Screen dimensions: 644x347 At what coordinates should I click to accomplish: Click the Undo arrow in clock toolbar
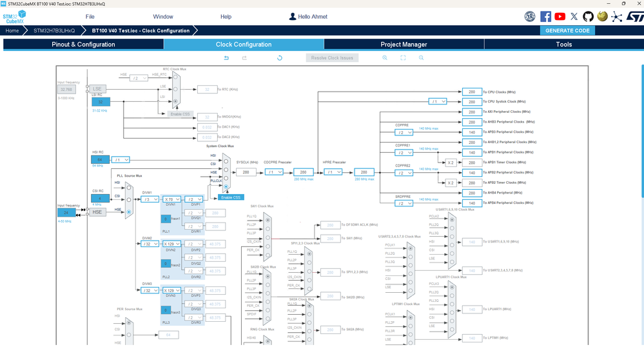click(226, 58)
